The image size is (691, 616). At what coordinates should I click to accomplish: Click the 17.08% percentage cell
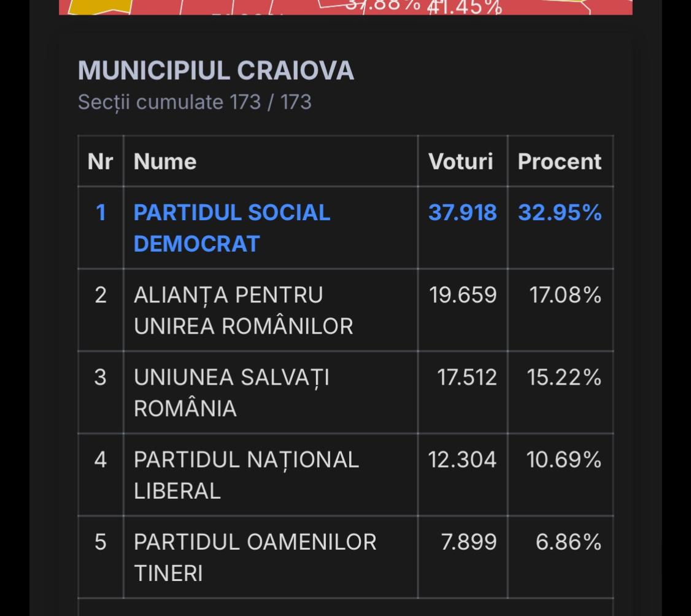tap(565, 295)
